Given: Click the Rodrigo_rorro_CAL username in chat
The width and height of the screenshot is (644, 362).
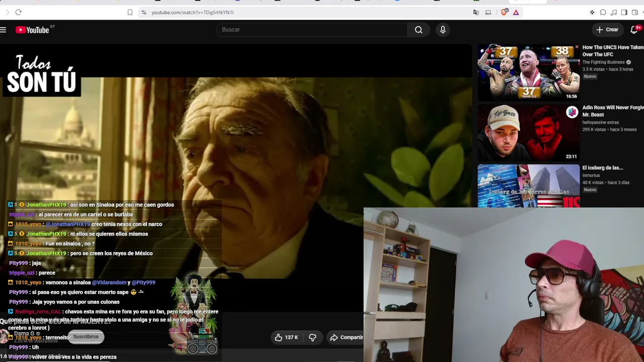Looking at the screenshot, I should pyautogui.click(x=38, y=312).
